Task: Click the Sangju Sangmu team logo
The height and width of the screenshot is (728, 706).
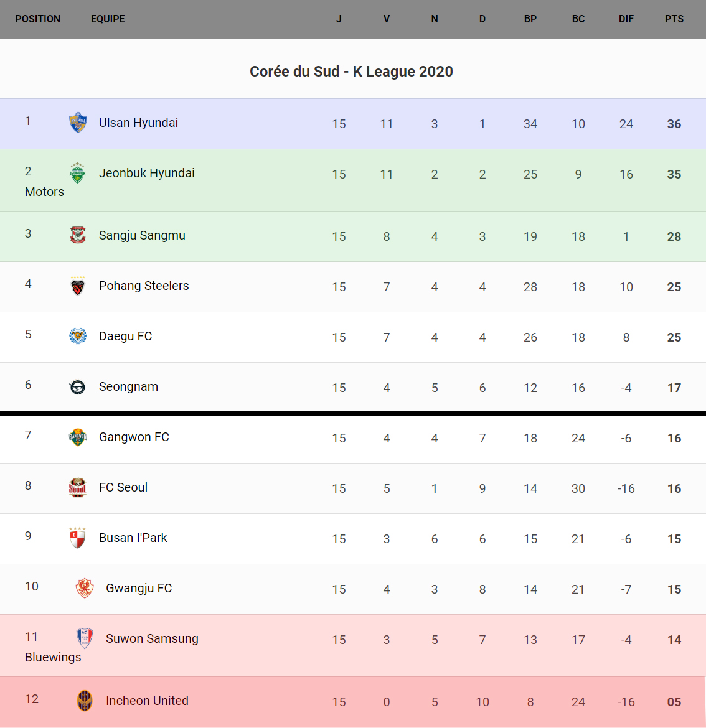Action: click(78, 235)
